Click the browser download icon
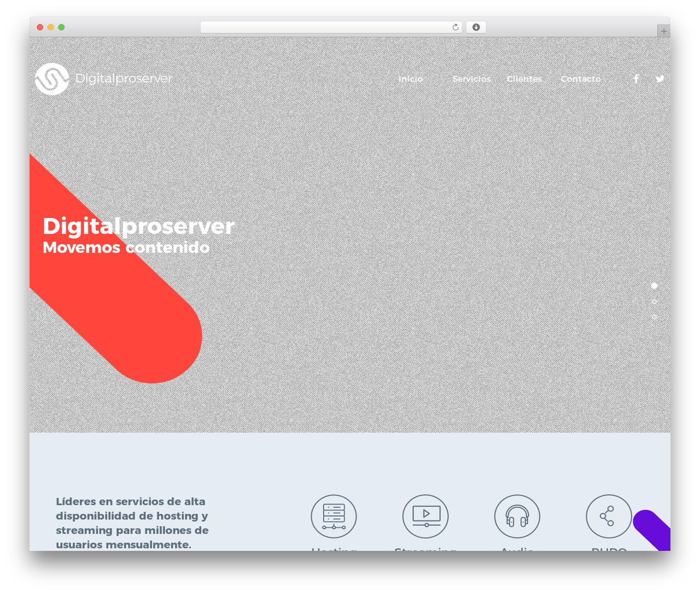 (x=476, y=27)
